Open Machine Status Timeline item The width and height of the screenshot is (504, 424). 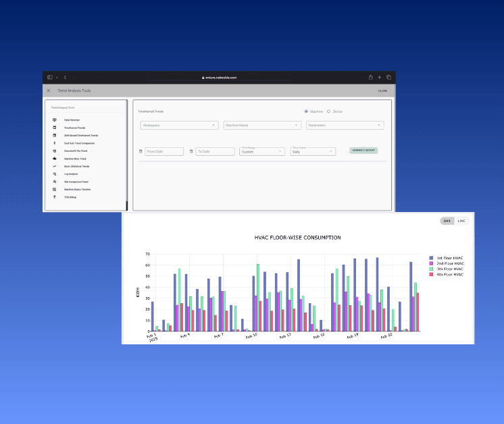77,190
